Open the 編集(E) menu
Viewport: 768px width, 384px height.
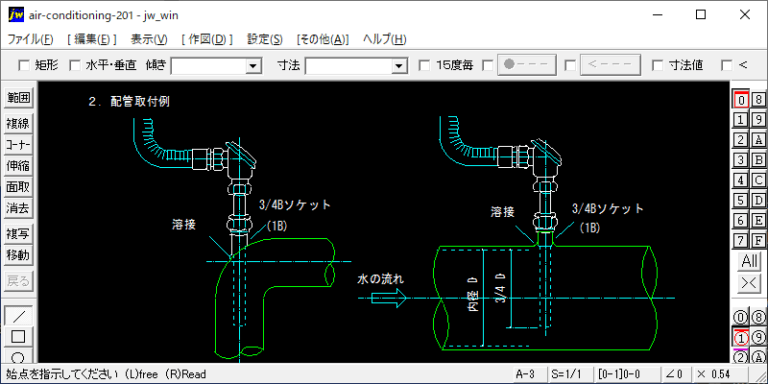coord(92,39)
